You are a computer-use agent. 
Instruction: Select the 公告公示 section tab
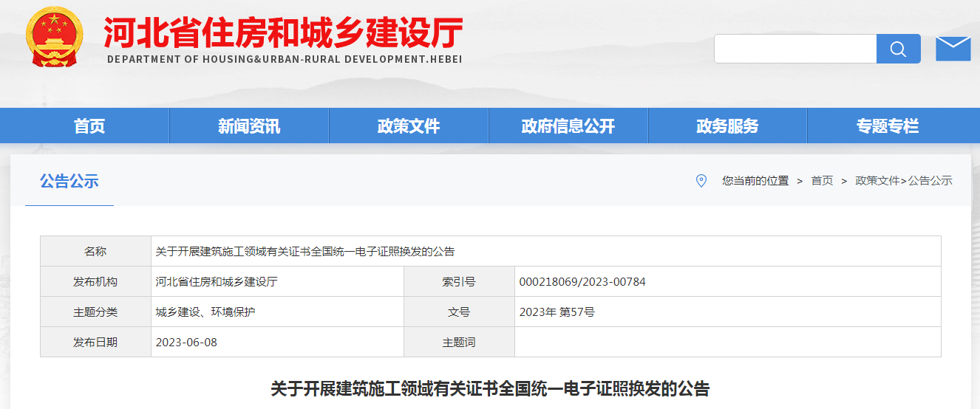69,182
